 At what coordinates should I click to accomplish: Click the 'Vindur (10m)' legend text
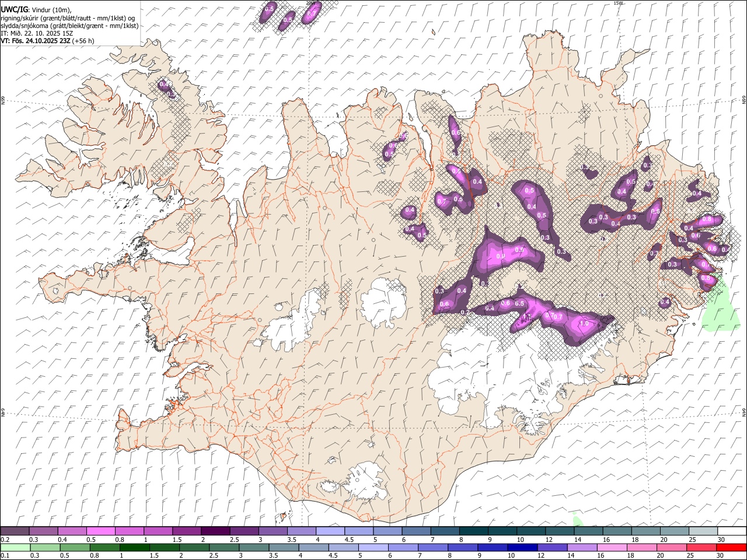coord(51,10)
